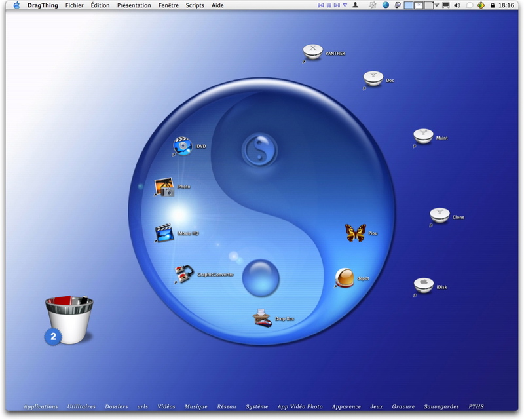Open the iMovie HD shortcut
Viewport: 524px width, 420px height.
(164, 233)
